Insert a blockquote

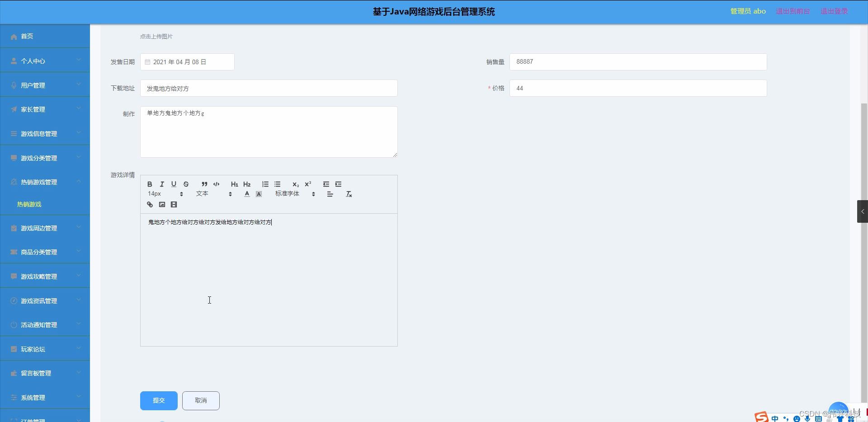[204, 184]
